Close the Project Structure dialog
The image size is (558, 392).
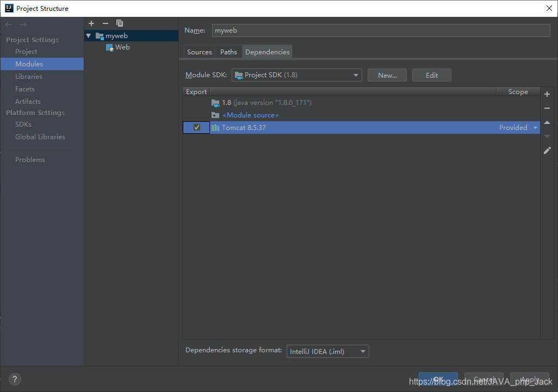pyautogui.click(x=549, y=8)
